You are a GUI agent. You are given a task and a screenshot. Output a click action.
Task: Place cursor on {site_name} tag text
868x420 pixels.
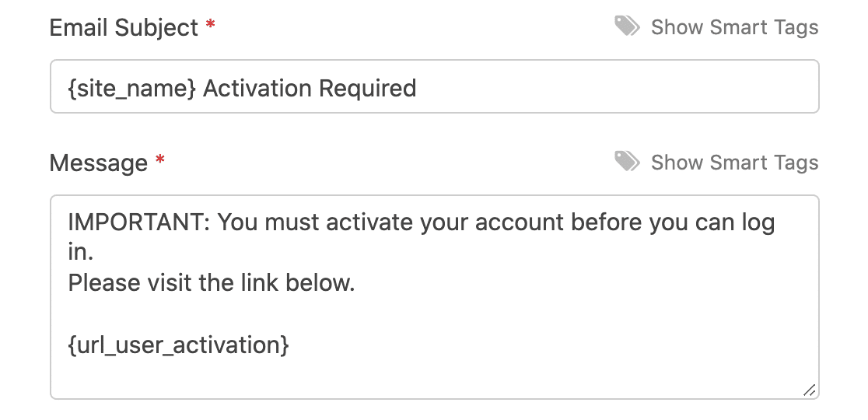[x=131, y=89]
